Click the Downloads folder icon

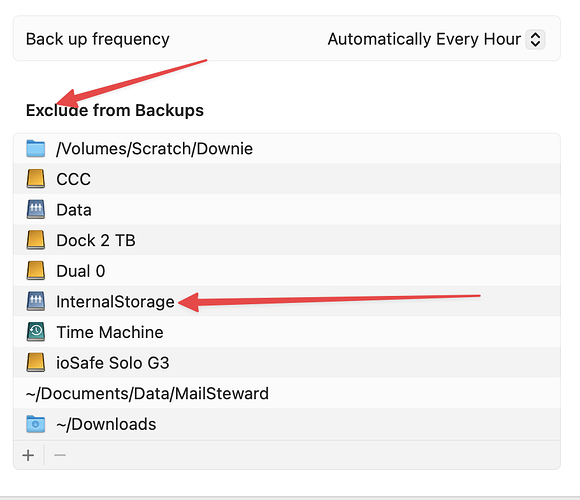click(36, 424)
